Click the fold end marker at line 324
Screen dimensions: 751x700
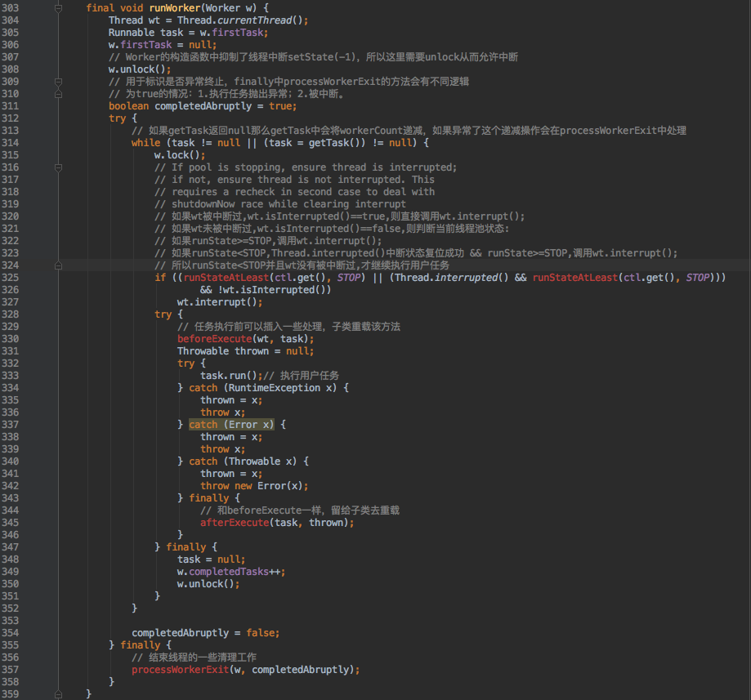coord(59,265)
